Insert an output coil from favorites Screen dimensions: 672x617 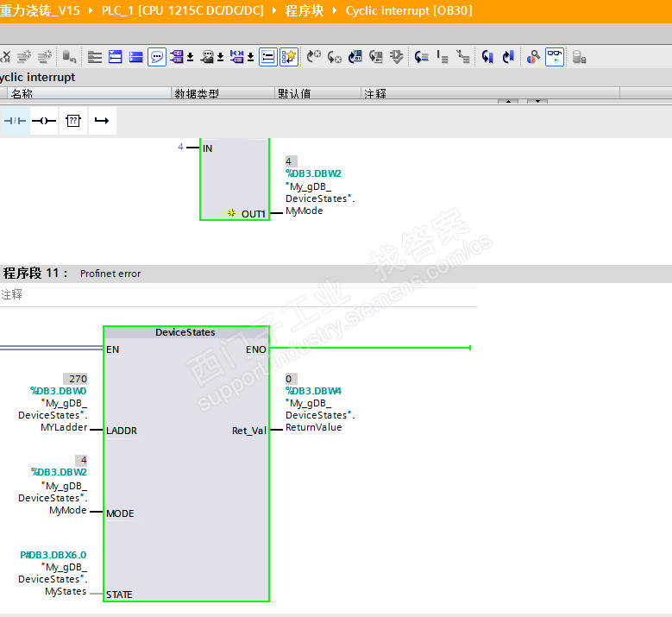[x=44, y=121]
